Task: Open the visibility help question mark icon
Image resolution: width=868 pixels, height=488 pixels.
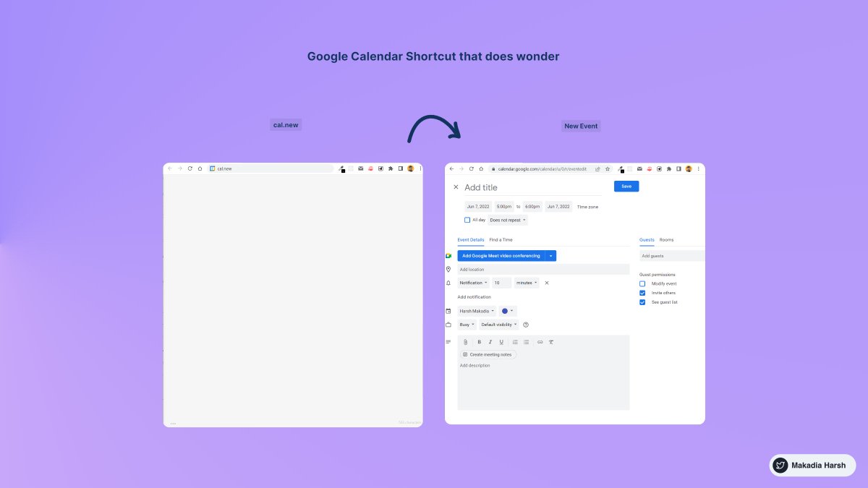Action: 526,325
